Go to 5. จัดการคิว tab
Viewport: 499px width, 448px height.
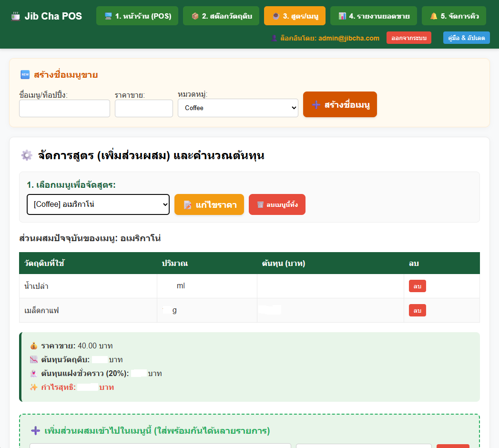tap(454, 16)
